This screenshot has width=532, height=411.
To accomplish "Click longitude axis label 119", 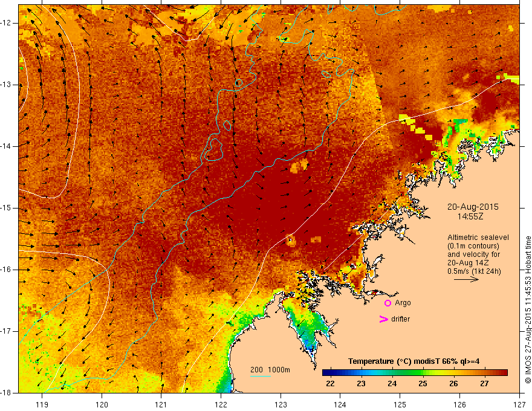I will point(42,404).
